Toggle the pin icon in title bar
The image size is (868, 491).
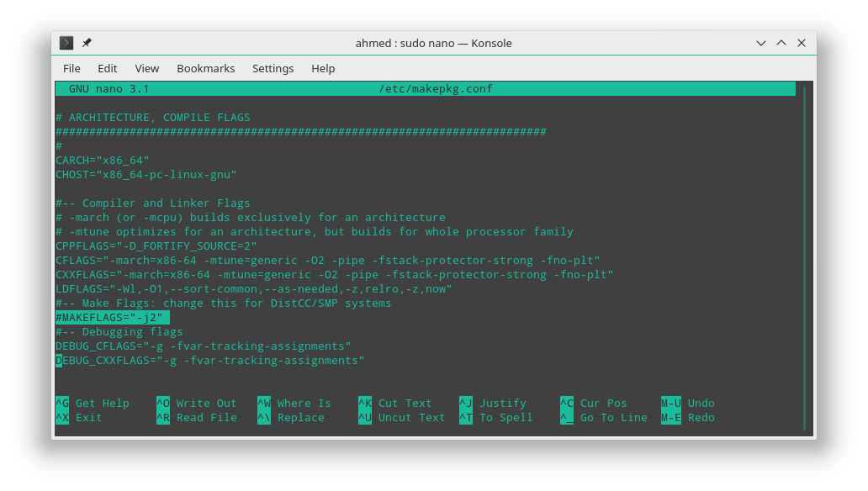pyautogui.click(x=87, y=43)
